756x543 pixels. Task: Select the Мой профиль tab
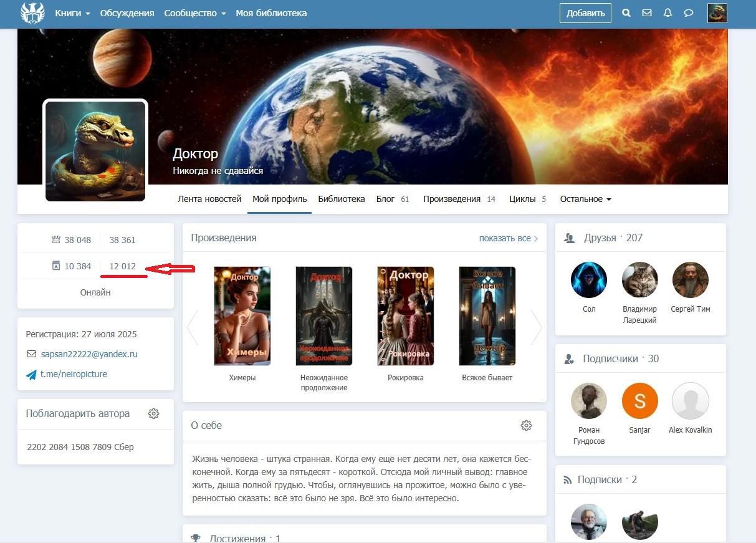coord(279,199)
